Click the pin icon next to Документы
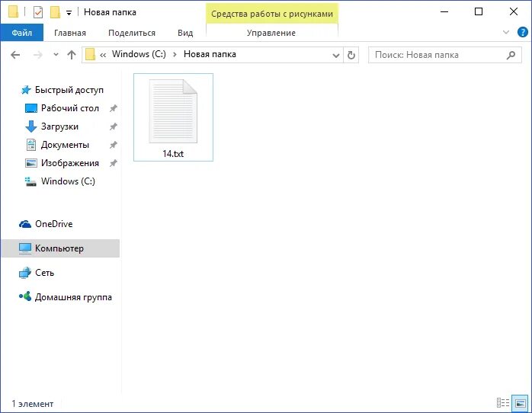The height and width of the screenshot is (413, 532). (114, 145)
